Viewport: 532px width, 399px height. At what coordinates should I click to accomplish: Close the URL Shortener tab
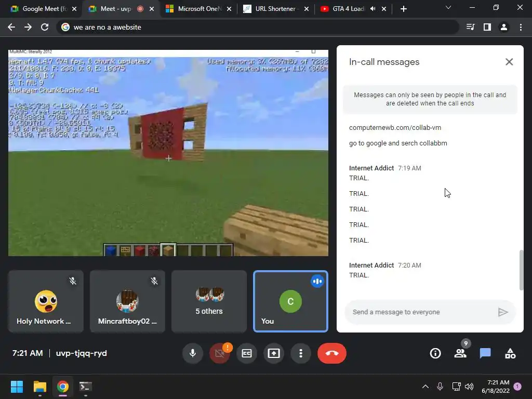click(307, 9)
